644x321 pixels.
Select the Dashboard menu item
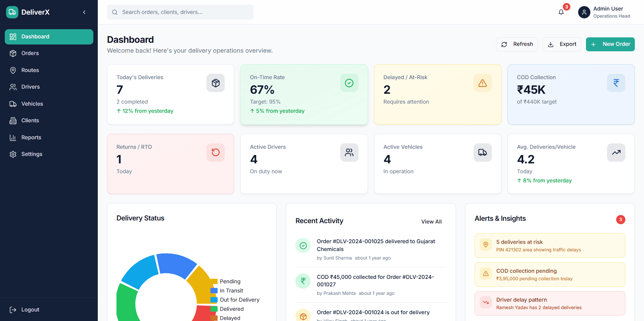coord(35,36)
